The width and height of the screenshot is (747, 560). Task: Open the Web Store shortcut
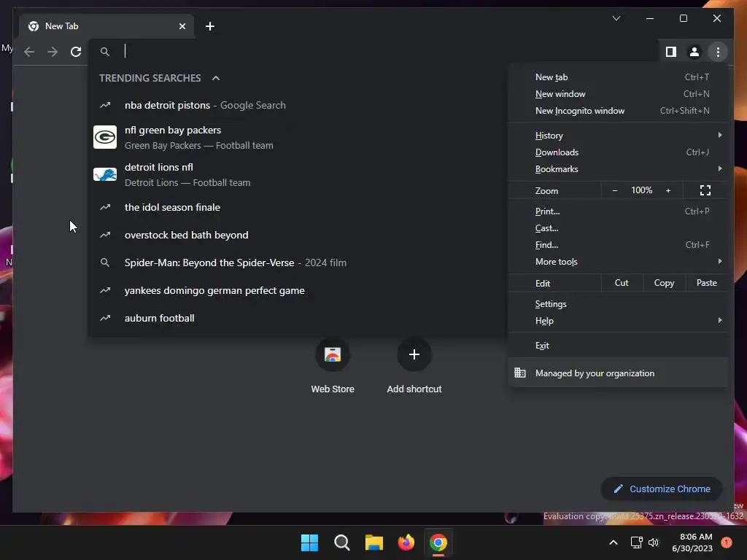tap(333, 366)
